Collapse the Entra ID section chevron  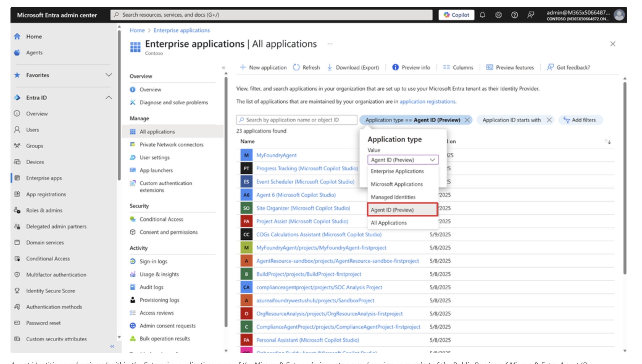point(109,97)
